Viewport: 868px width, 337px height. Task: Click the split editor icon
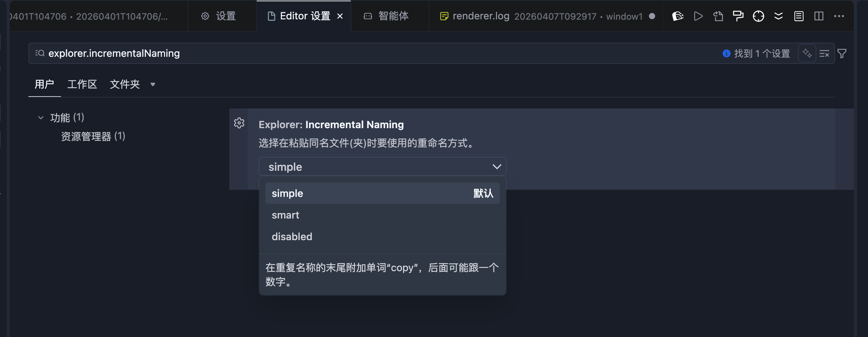pyautogui.click(x=819, y=16)
